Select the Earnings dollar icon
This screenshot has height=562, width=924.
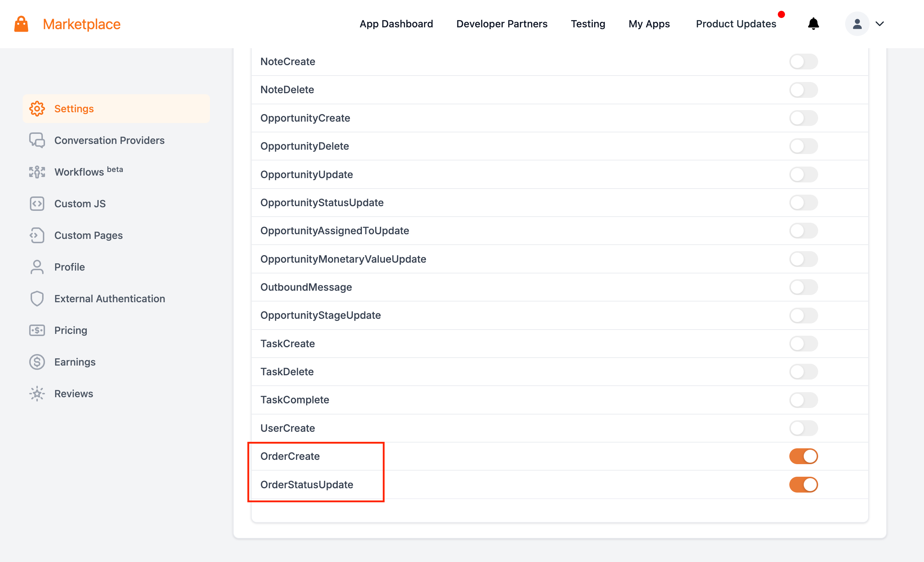pos(37,362)
